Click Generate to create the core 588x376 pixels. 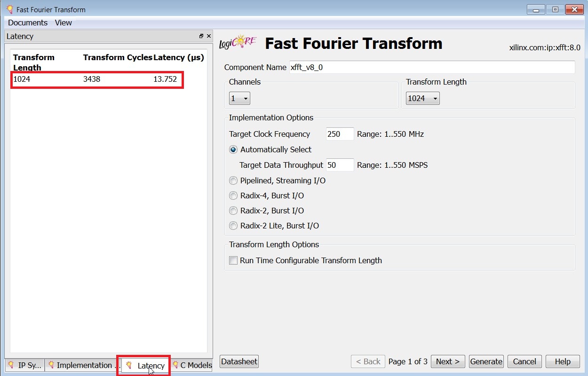pos(486,361)
